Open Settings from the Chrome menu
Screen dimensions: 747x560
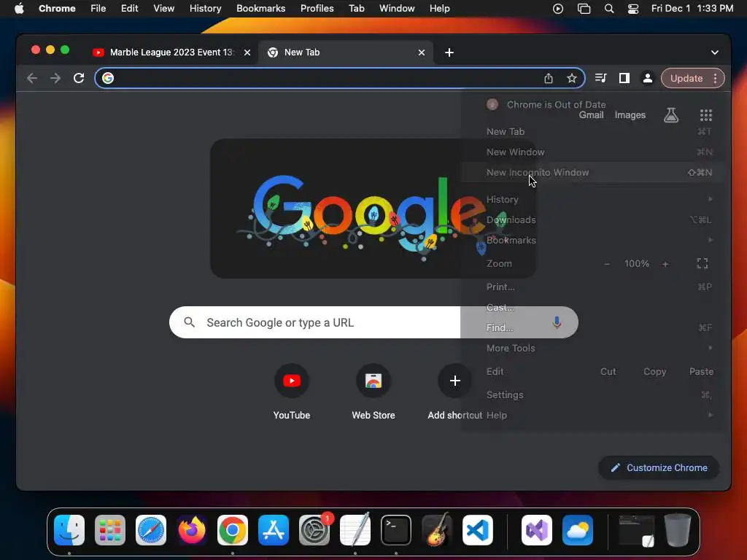pyautogui.click(x=593, y=394)
